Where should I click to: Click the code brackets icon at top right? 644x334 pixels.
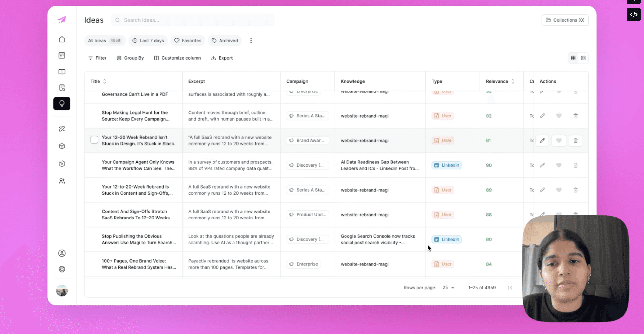(634, 15)
